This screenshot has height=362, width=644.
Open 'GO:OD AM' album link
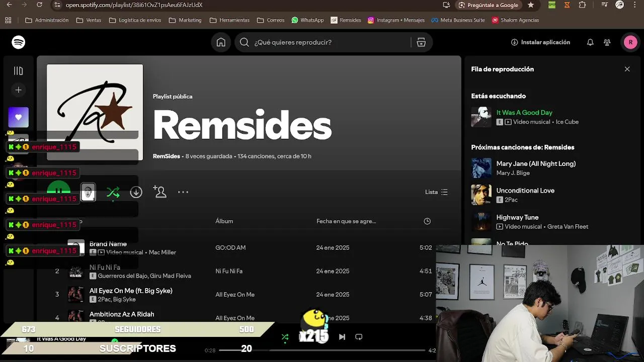click(x=230, y=247)
